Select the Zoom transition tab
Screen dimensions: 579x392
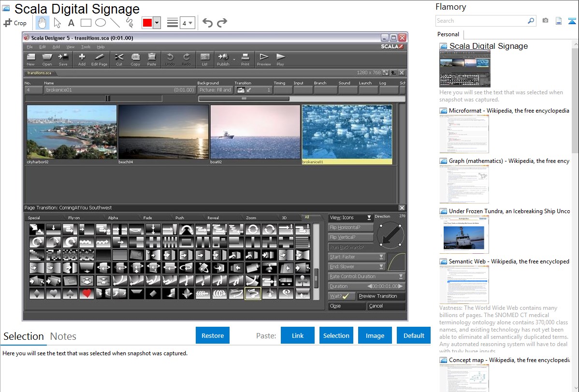[x=251, y=218]
